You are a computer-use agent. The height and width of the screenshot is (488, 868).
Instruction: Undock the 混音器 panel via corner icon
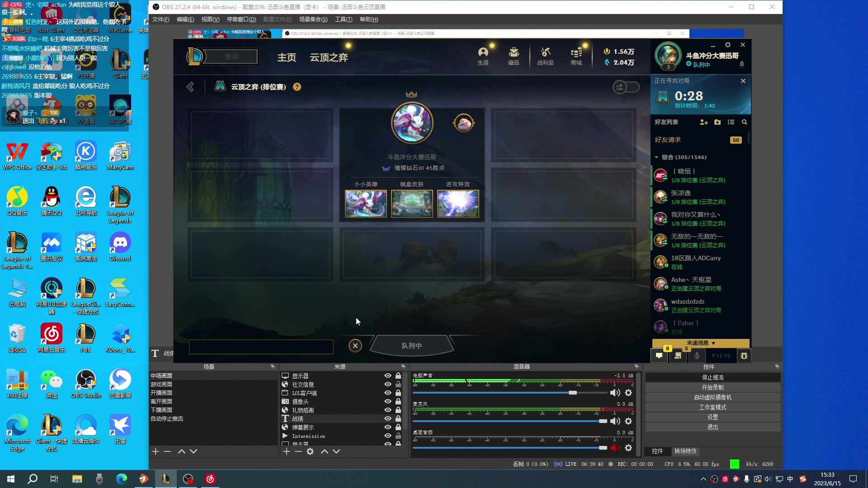637,366
